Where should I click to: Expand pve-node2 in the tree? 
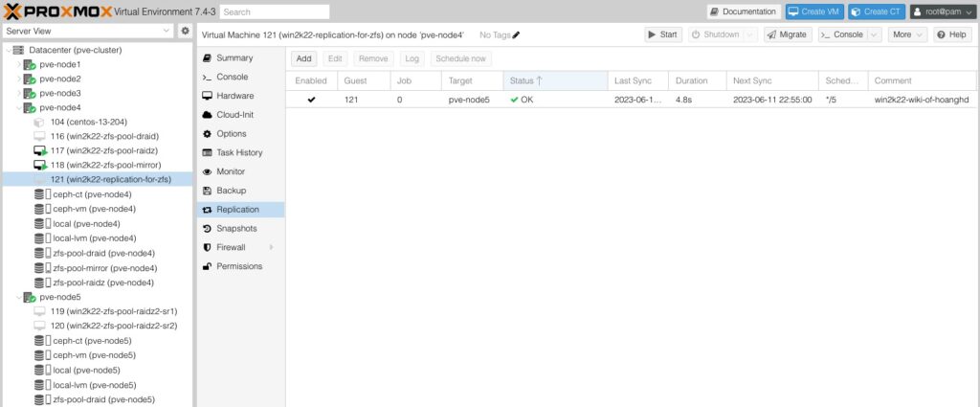tap(19, 79)
